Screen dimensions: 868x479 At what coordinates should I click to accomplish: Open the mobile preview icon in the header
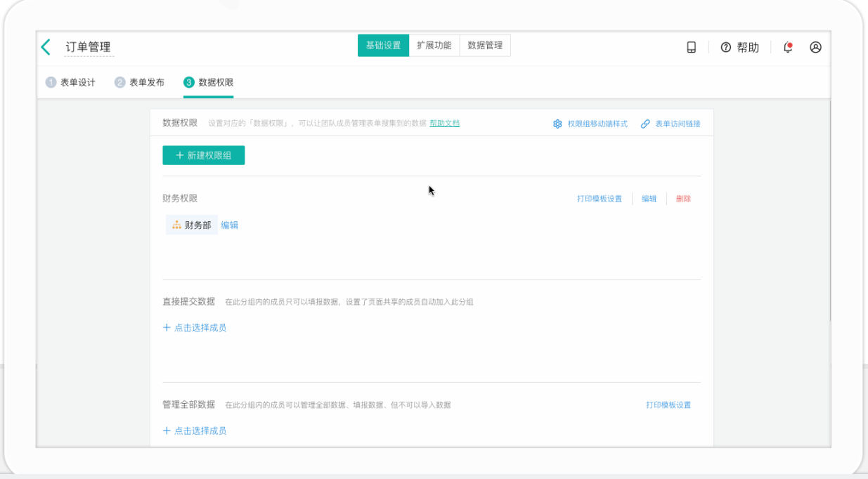pyautogui.click(x=692, y=47)
